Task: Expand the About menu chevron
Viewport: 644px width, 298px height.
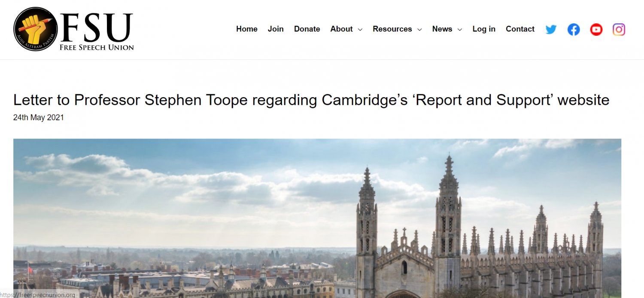Action: (360, 29)
